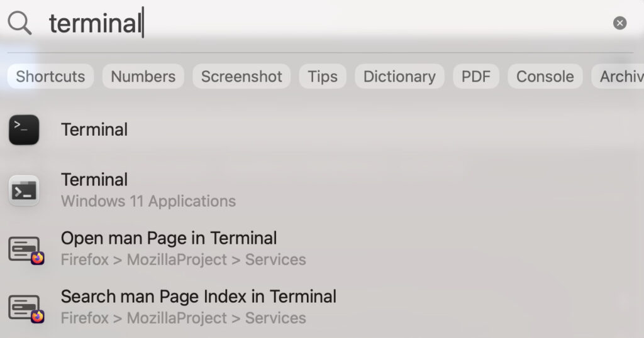
Task: Choose the PDF suggestion chip
Action: [x=476, y=77]
